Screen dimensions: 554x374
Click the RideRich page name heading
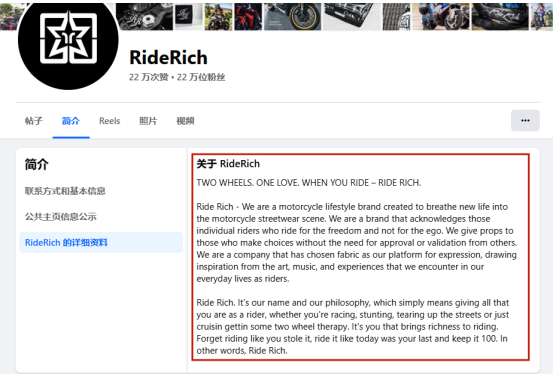click(168, 57)
